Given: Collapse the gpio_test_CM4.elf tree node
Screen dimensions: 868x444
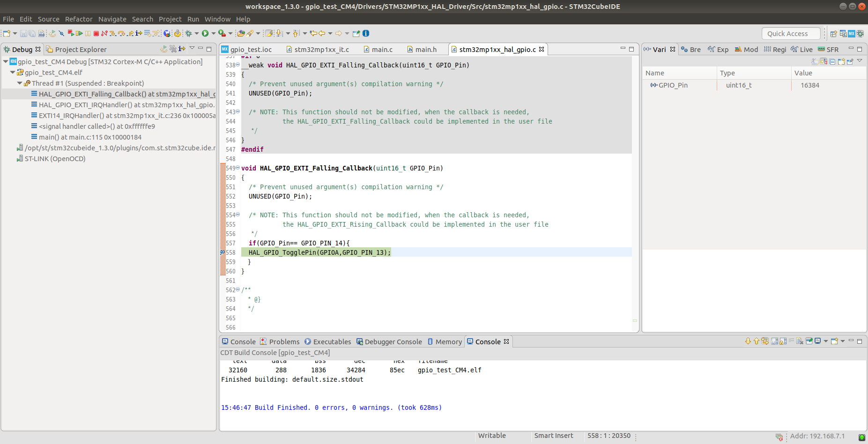Looking at the screenshot, I should (13, 73).
